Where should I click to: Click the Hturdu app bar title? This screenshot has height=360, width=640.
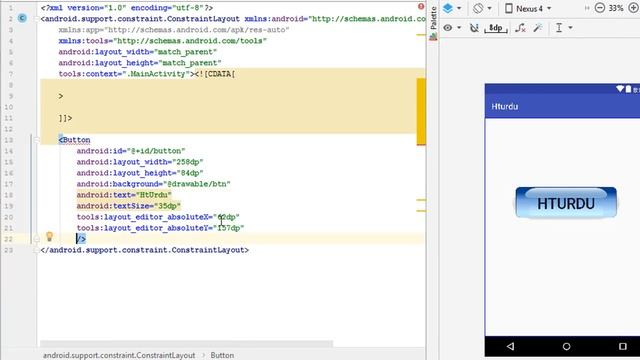point(504,107)
